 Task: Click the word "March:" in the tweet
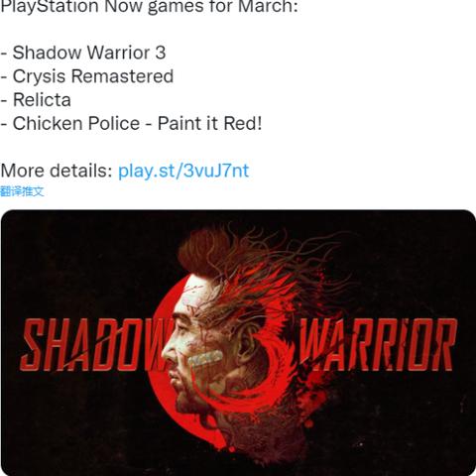(x=268, y=7)
